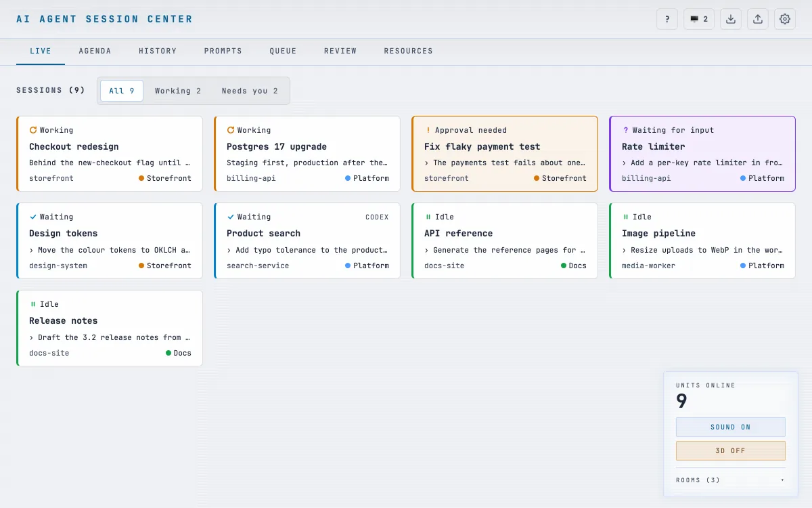
Task: Open the AGENDA tab
Action: 95,51
